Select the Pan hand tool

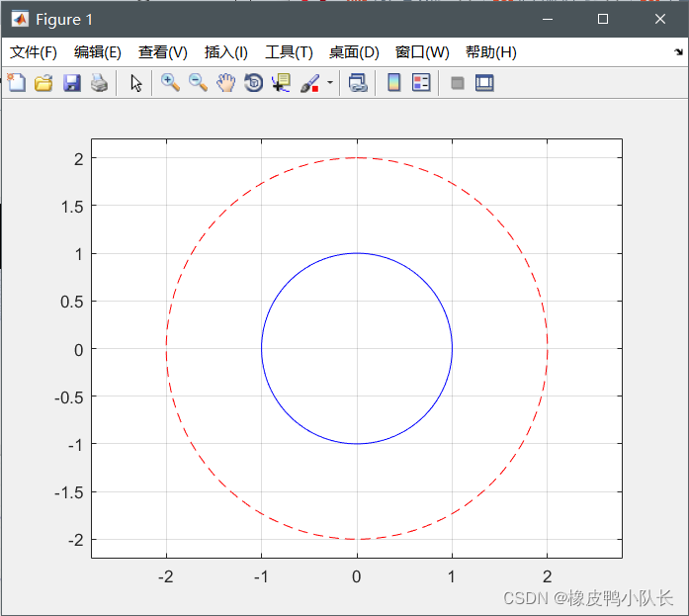225,83
